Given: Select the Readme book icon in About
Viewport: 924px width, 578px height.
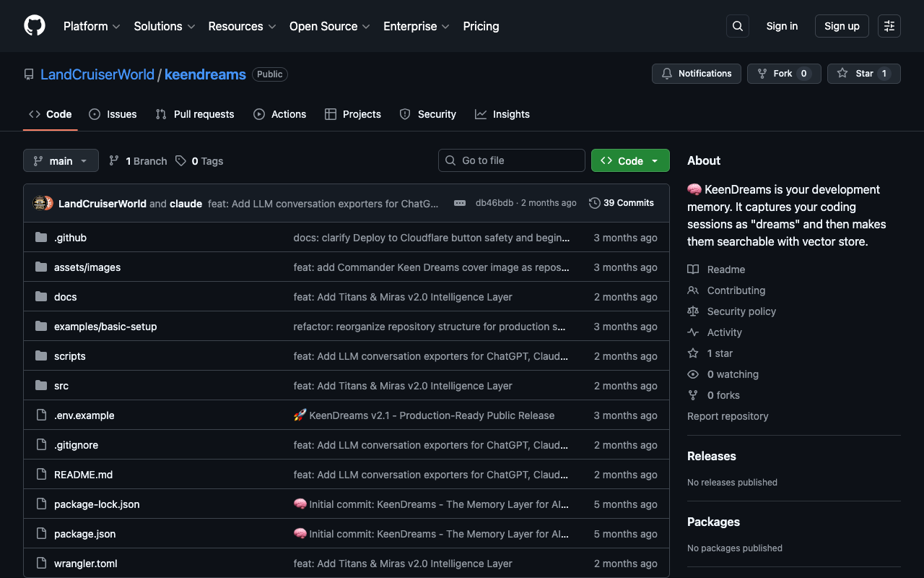Looking at the screenshot, I should tap(693, 269).
